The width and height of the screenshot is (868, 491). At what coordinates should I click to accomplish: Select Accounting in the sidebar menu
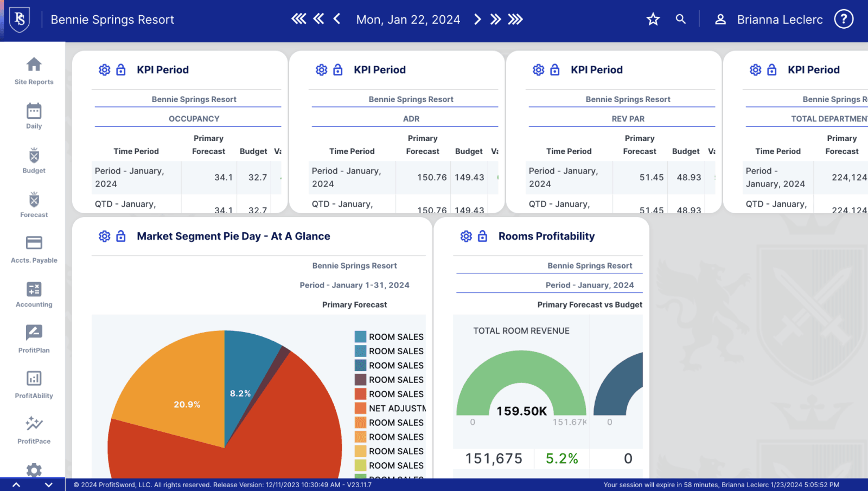(34, 295)
